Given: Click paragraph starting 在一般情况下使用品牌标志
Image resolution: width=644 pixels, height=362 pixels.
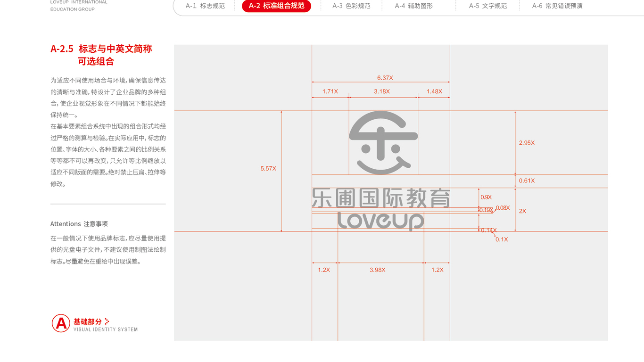Looking at the screenshot, I should [108, 250].
